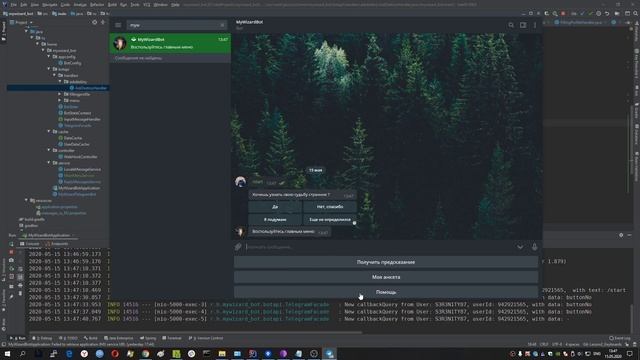Click the voice message microphone icon
640x360 pixels.
click(x=534, y=247)
